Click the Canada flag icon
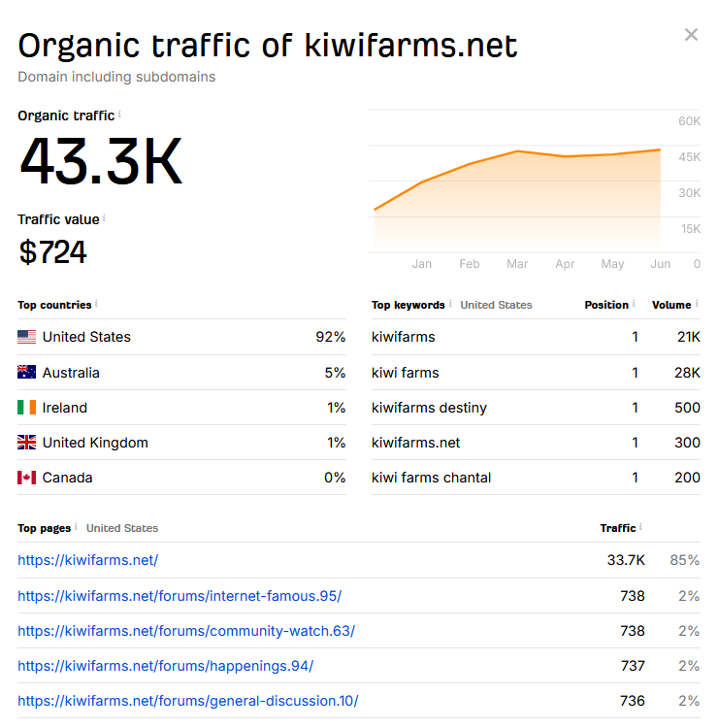The image size is (719, 728). [x=26, y=478]
